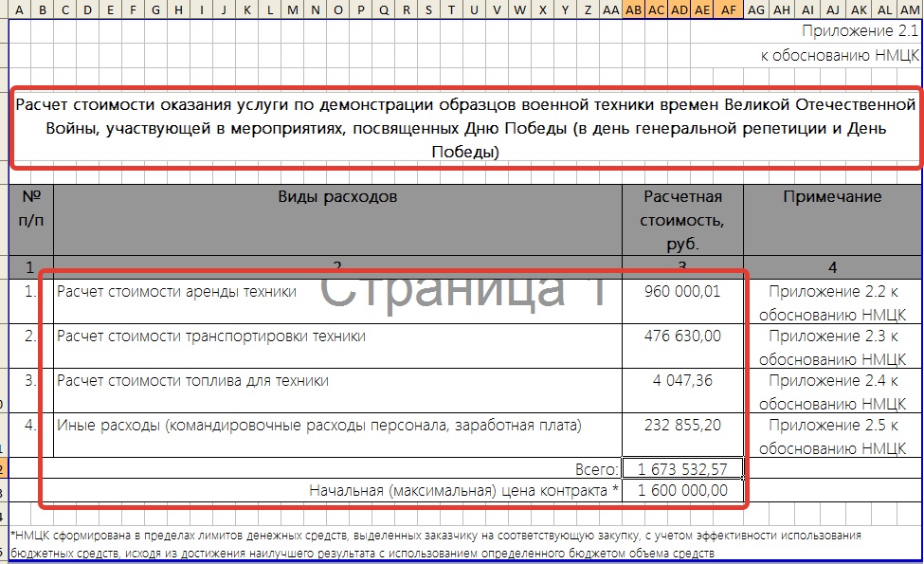Screen dimensions: 924x564
Task: Click the 'Примечание' header cell
Action: click(832, 197)
